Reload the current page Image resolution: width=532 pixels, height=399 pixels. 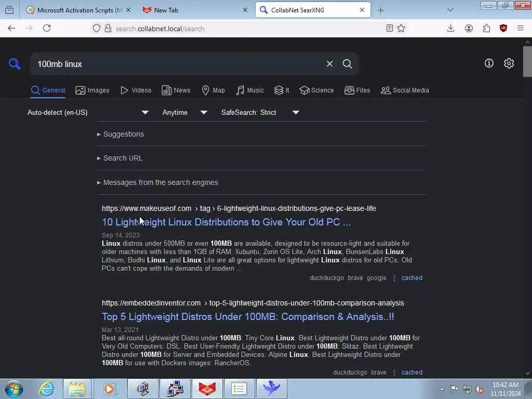(x=47, y=29)
